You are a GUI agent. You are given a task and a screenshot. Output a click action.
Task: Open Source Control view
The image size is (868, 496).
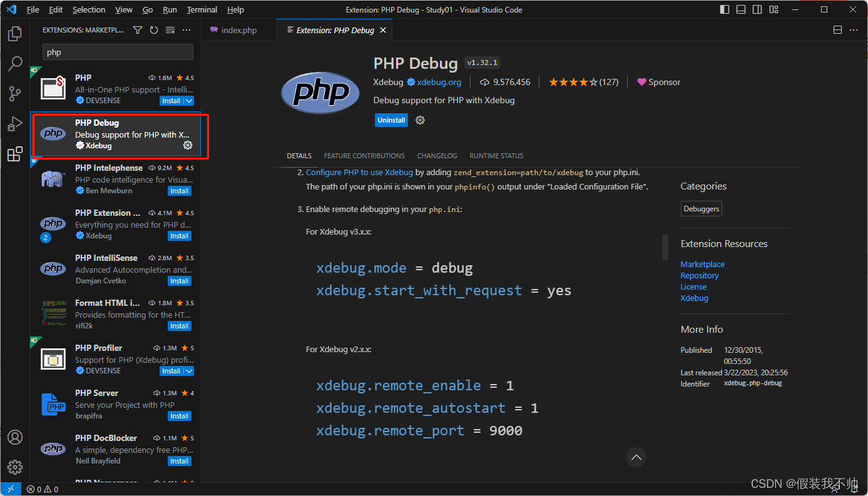(x=15, y=94)
